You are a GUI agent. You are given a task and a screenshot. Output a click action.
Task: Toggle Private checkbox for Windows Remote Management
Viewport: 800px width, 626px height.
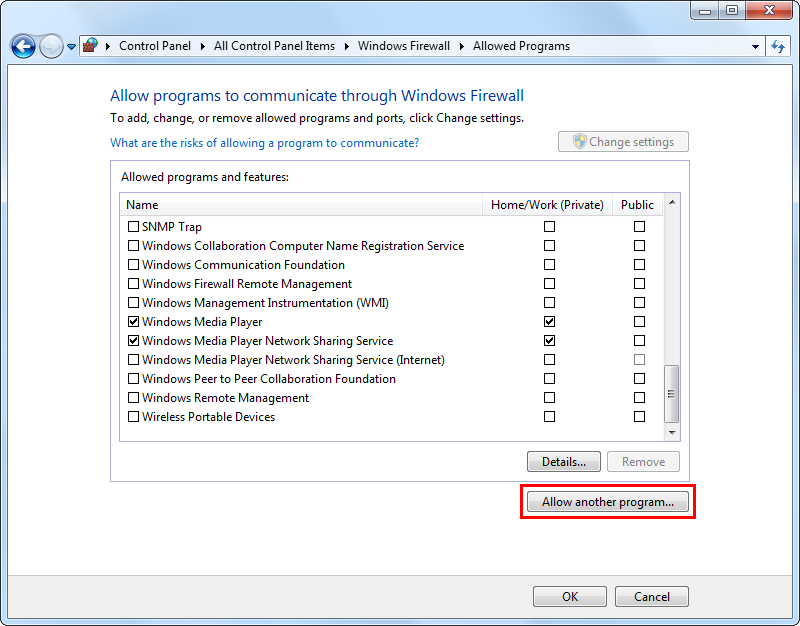pos(549,397)
